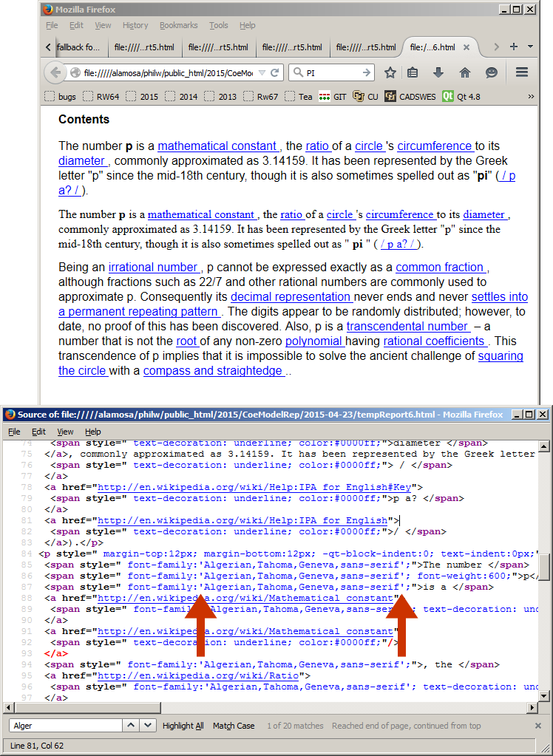Follow the 'decimal representation' link
This screenshot has height=756, width=553.
tap(292, 296)
